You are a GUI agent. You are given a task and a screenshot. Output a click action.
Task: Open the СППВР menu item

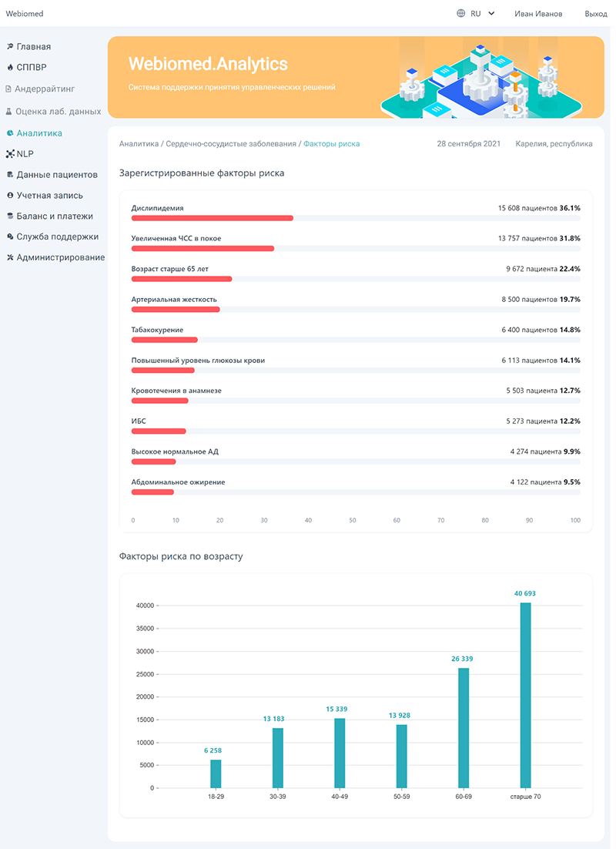pos(32,67)
